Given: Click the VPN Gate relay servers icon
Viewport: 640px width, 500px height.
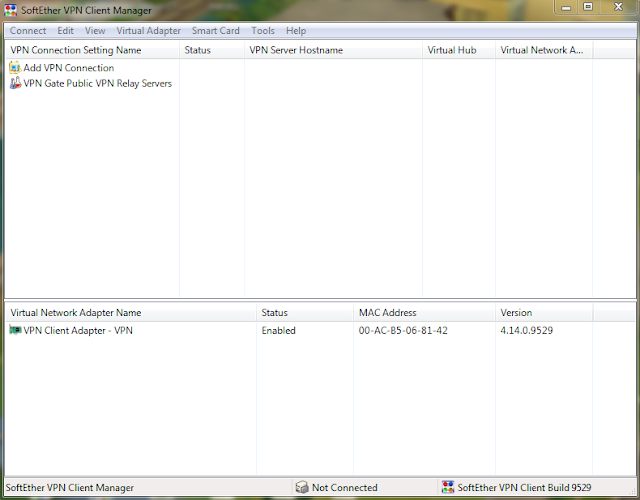Looking at the screenshot, I should [x=15, y=83].
